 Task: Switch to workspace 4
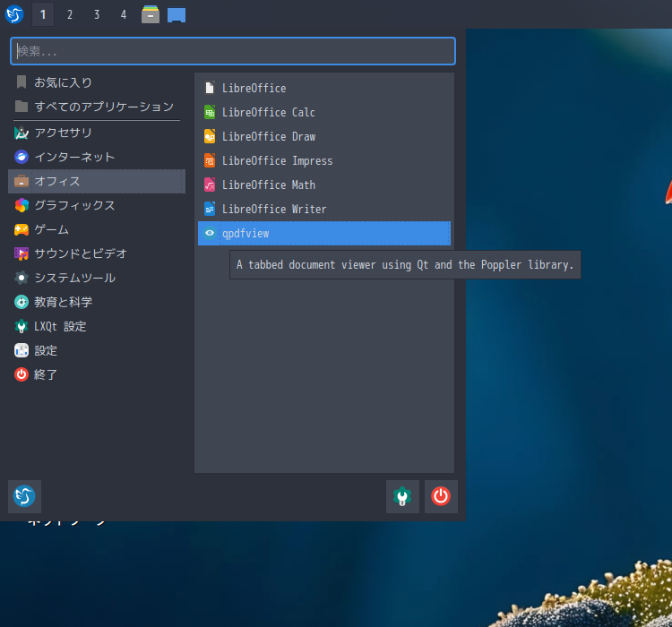pyautogui.click(x=124, y=14)
